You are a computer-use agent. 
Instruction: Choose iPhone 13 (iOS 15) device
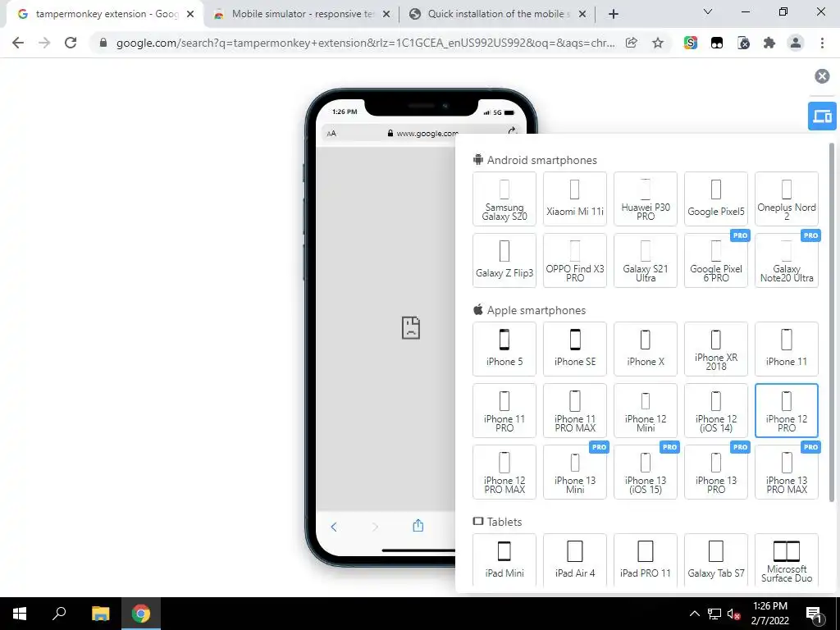pos(646,472)
